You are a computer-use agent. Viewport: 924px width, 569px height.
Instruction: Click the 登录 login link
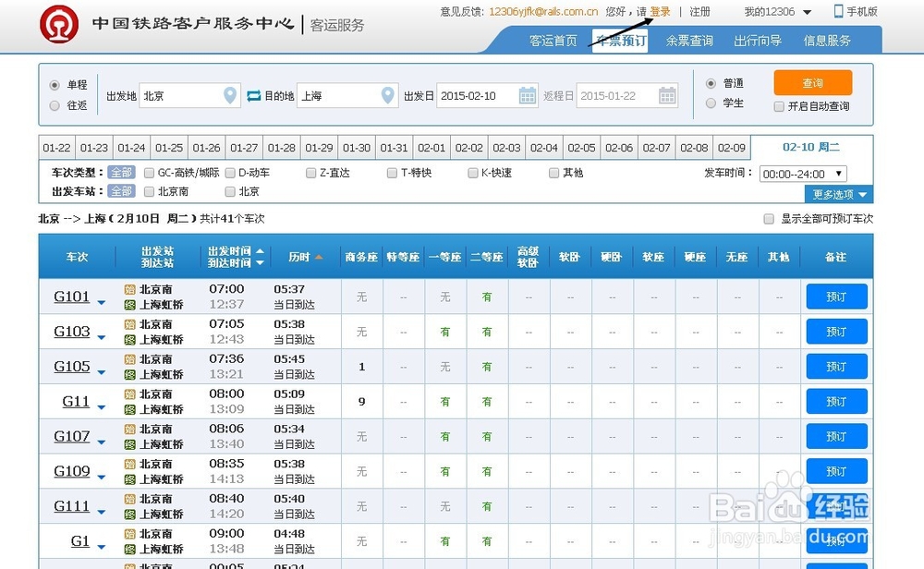[x=660, y=12]
